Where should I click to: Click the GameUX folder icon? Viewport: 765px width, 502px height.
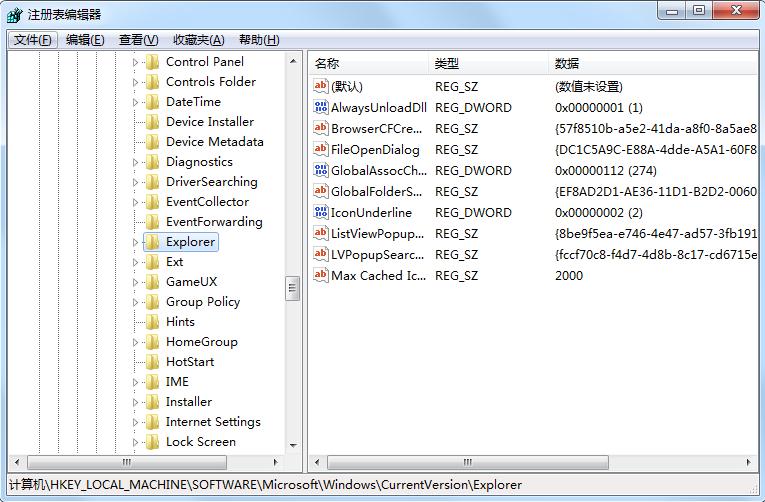(x=153, y=282)
